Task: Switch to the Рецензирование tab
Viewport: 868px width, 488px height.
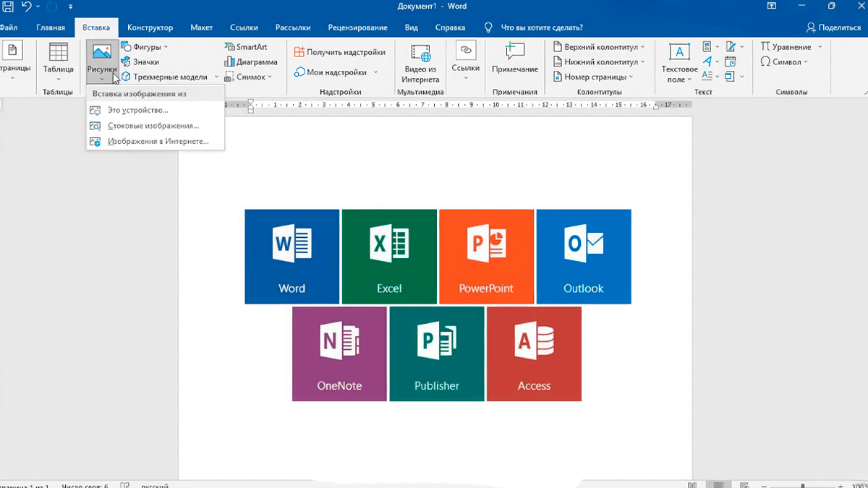Action: coord(357,27)
